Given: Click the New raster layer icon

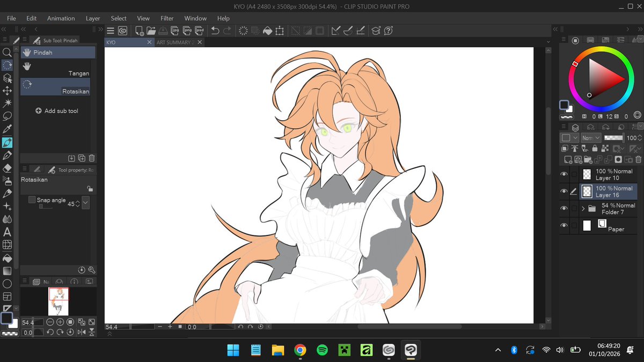Looking at the screenshot, I should pyautogui.click(x=568, y=159).
